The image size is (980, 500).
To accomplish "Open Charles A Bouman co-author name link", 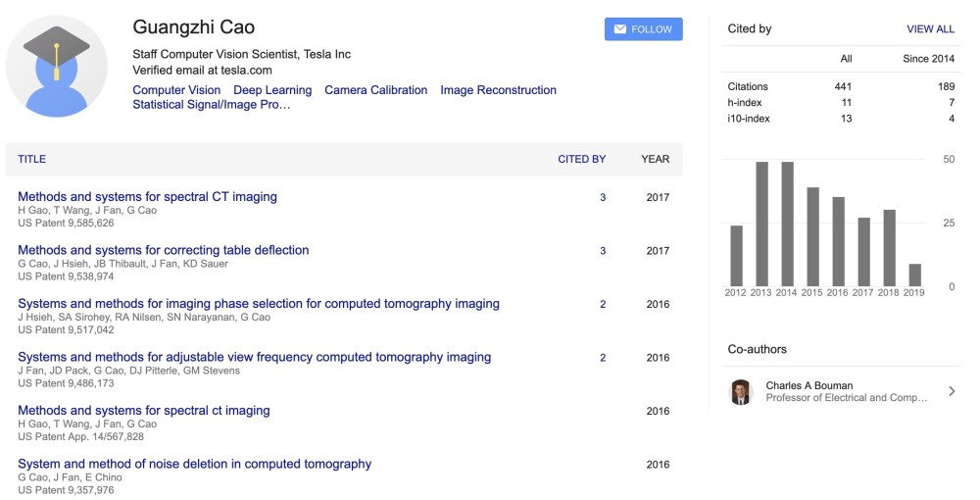I will (x=808, y=385).
